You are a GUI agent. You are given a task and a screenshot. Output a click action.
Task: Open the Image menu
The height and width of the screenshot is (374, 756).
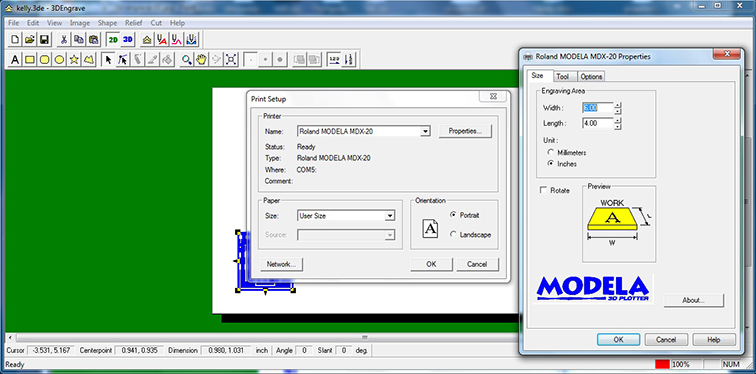[x=80, y=23]
